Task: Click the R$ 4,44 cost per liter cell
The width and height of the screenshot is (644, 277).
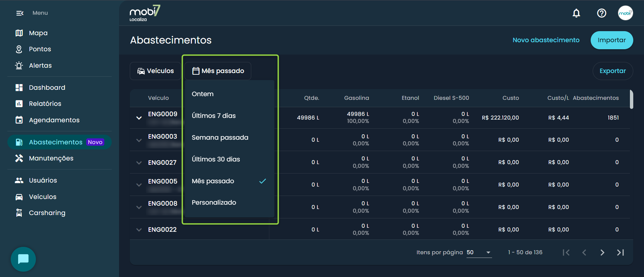Action: (558, 118)
